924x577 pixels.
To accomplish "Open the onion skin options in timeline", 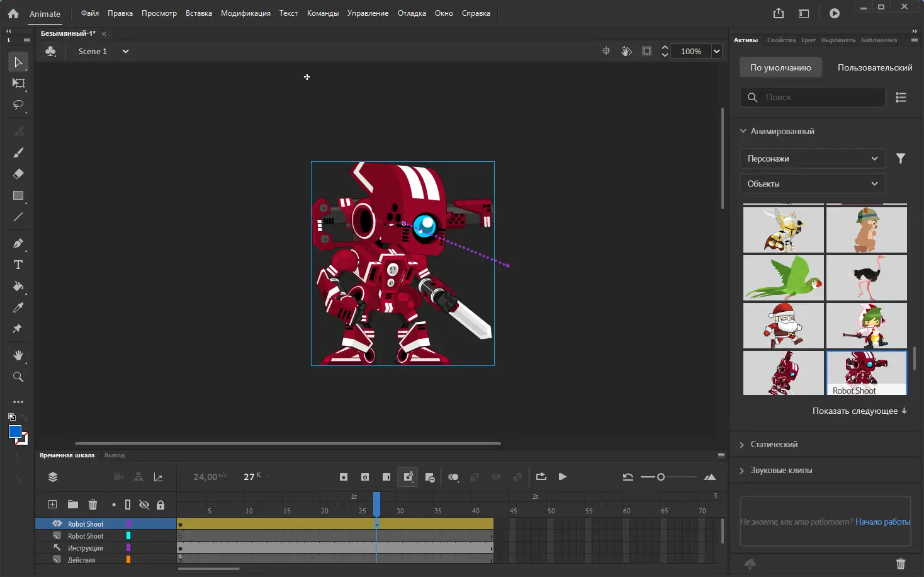I will point(453,477).
